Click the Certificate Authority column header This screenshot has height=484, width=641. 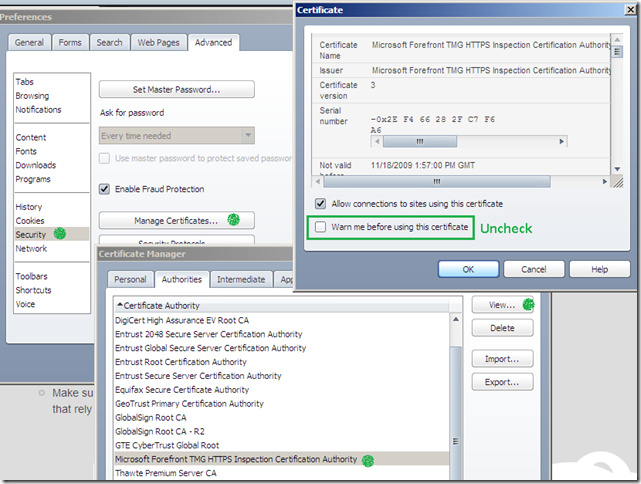click(282, 305)
